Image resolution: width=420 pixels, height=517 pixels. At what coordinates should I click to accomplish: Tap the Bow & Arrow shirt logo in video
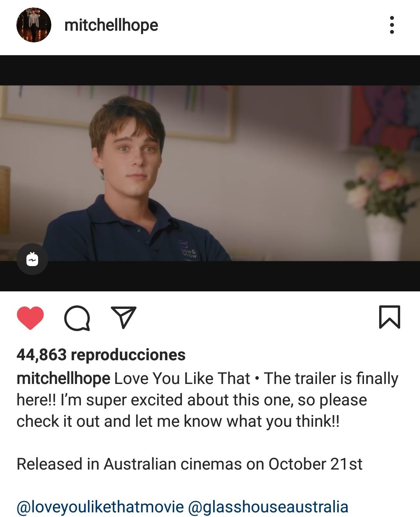point(188,251)
